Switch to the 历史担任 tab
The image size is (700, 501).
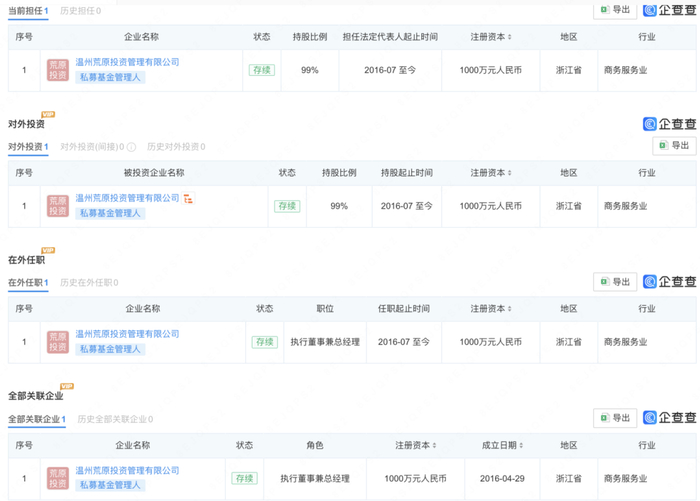(80, 11)
